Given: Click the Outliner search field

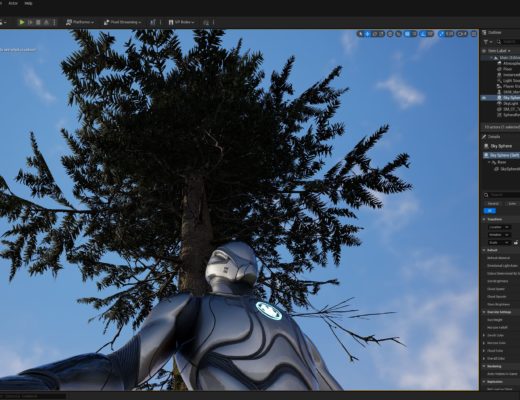Looking at the screenshot, I should [508, 42].
